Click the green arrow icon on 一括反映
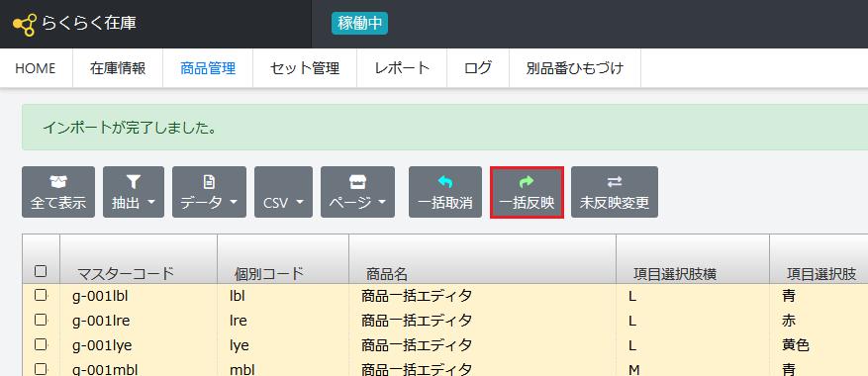 click(x=527, y=181)
